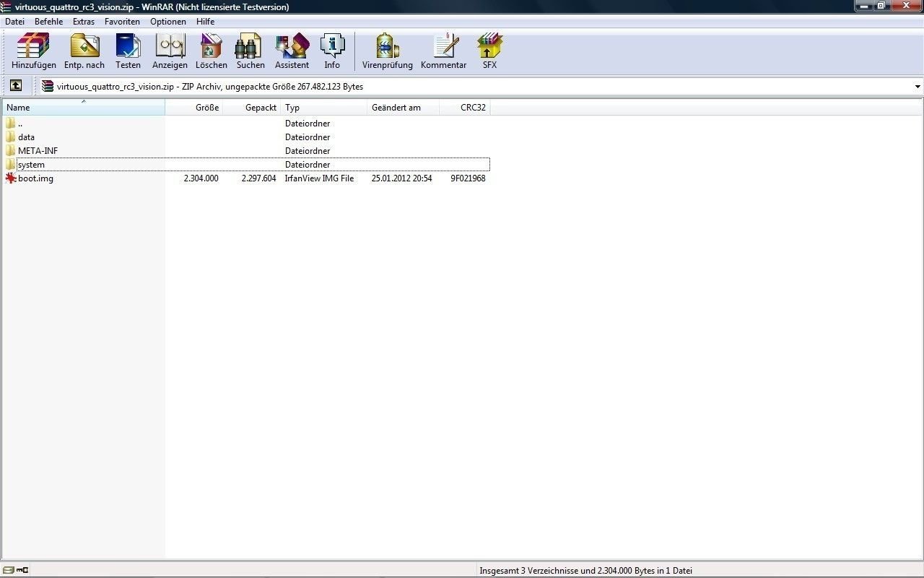Screen dimensions: 924x578
Task: Click the key password icon in status bar
Action: click(x=23, y=571)
